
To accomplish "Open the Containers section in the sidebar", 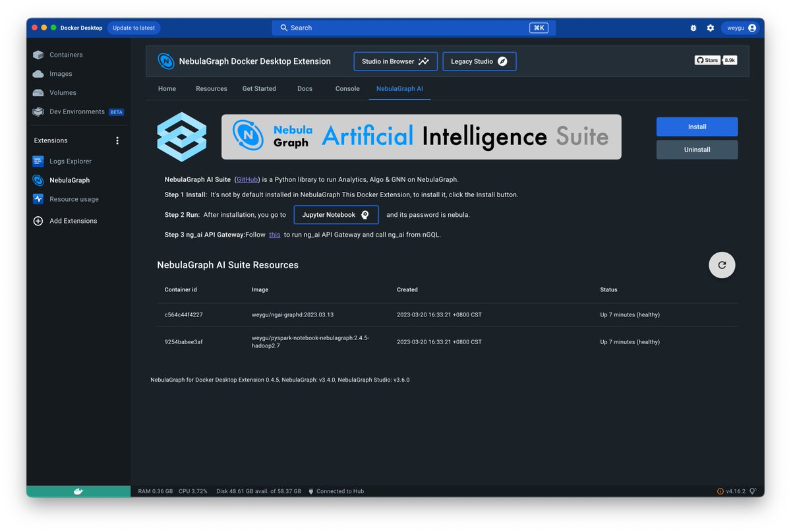I will pos(66,55).
